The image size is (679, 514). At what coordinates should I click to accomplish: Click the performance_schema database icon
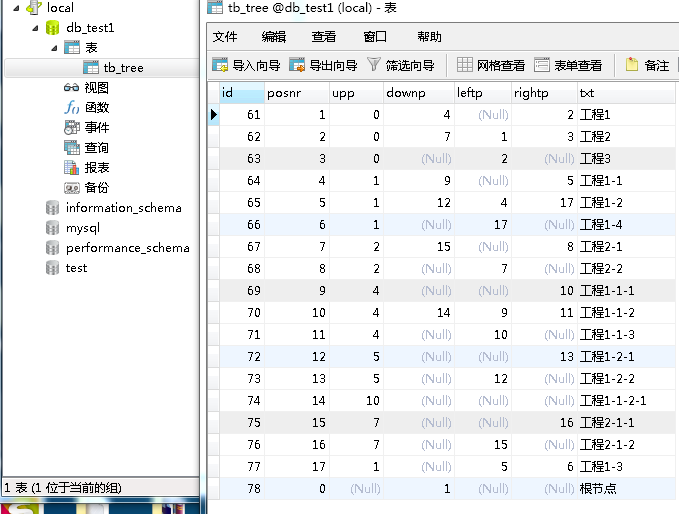point(52,248)
